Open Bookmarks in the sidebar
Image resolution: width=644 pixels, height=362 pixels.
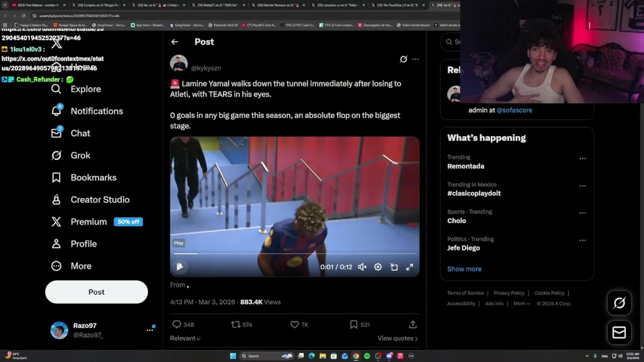click(84, 177)
